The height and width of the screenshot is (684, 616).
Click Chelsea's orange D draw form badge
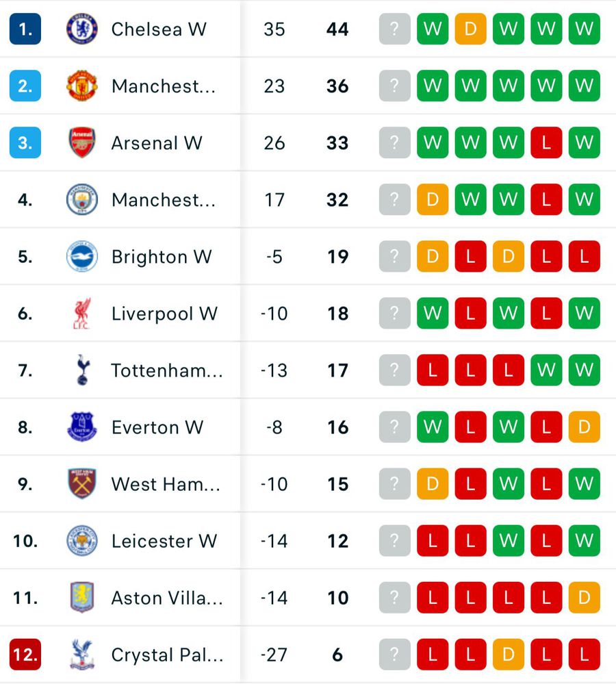pyautogui.click(x=470, y=29)
